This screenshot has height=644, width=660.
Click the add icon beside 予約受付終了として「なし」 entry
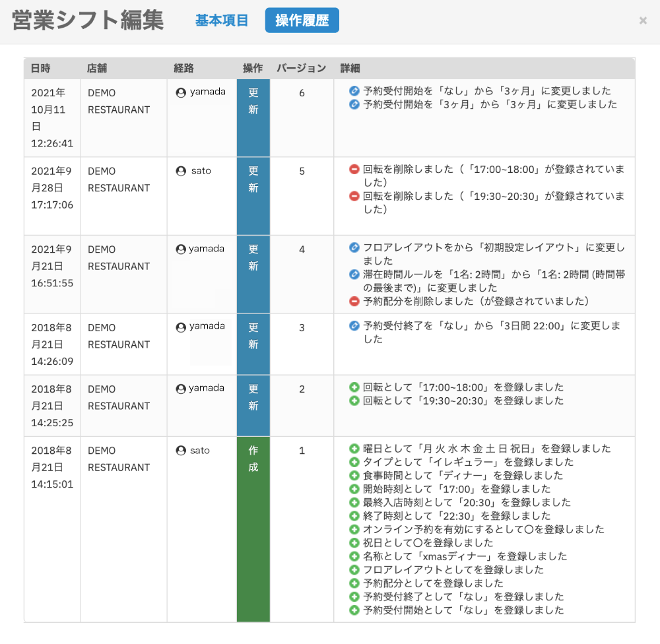pos(354,596)
